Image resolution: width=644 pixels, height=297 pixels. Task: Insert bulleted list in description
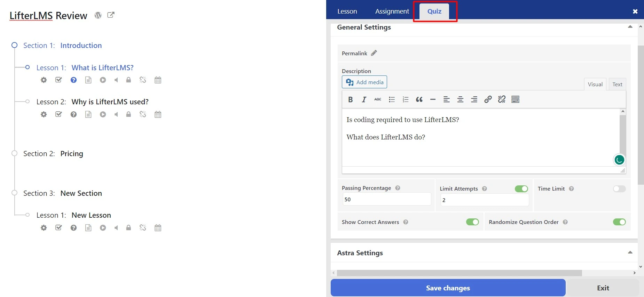tap(392, 99)
